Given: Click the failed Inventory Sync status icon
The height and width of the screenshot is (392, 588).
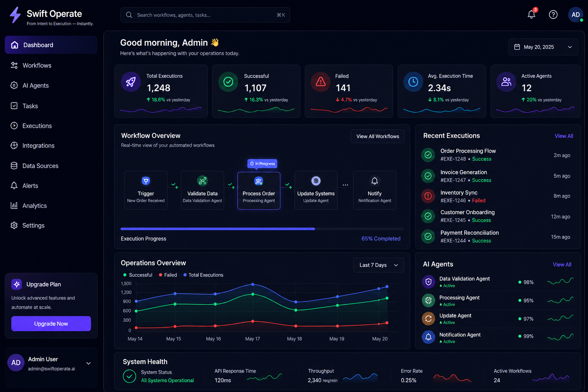Looking at the screenshot, I should tap(428, 196).
